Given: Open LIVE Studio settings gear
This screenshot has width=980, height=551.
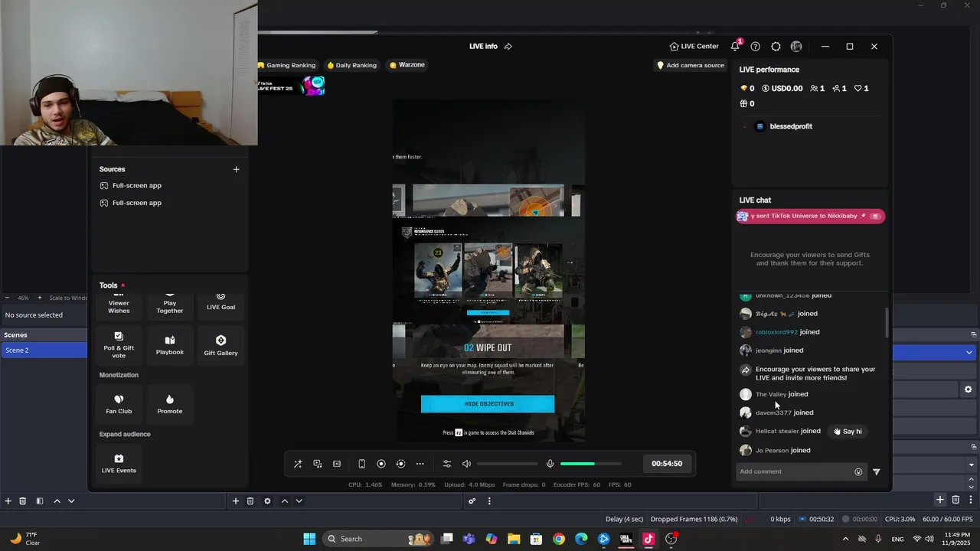Looking at the screenshot, I should (776, 46).
